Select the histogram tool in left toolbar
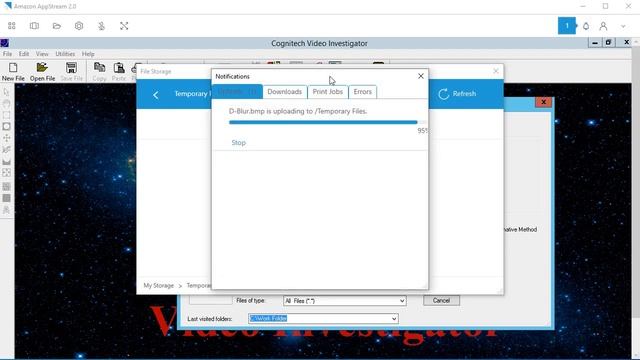This screenshot has height=360, width=640. 7,162
